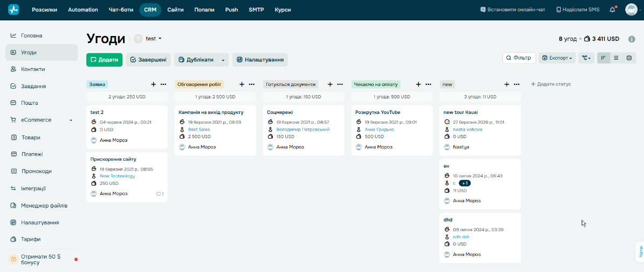This screenshot has height=272, width=644.
Task: Open Товари in sidebar
Action: [41, 137]
